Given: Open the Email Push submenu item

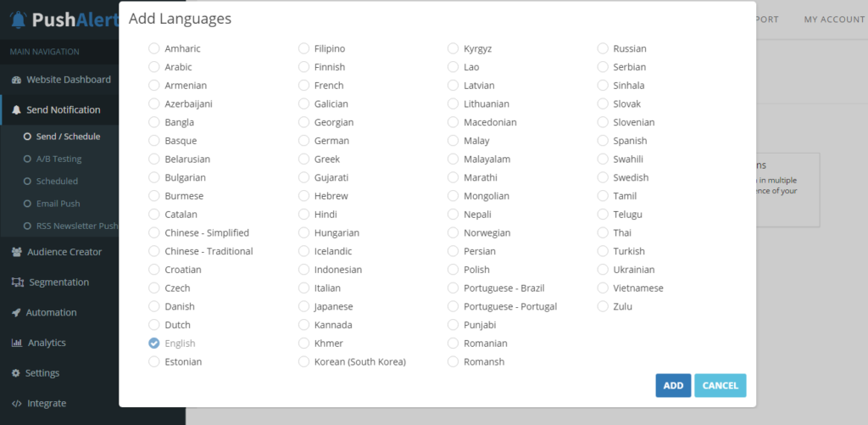Looking at the screenshot, I should coord(58,204).
